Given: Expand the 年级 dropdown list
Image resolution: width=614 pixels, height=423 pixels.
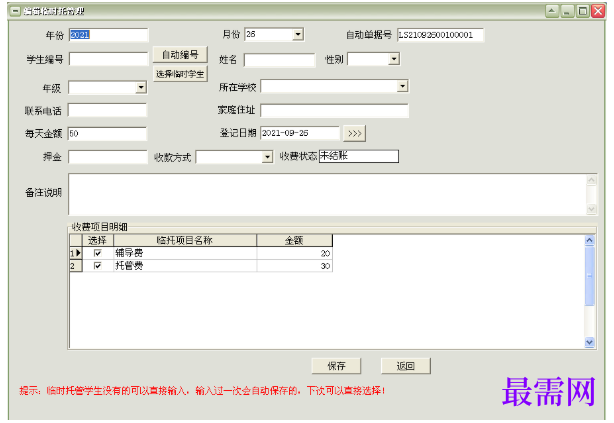Looking at the screenshot, I should [141, 87].
